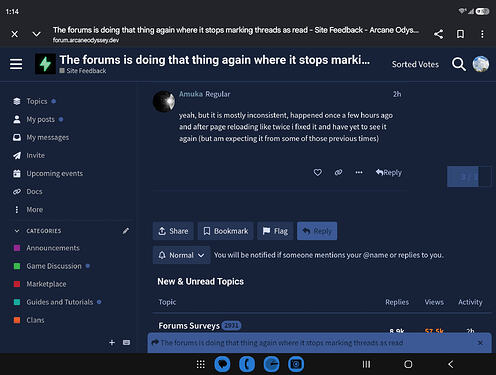
Task: Open My messages in sidebar
Action: click(x=48, y=137)
